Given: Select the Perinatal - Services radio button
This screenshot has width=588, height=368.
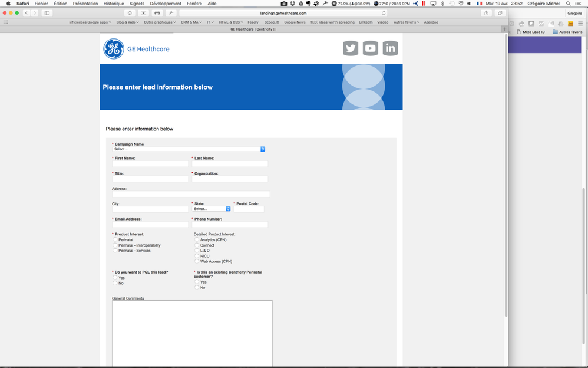Looking at the screenshot, I should [x=115, y=250].
